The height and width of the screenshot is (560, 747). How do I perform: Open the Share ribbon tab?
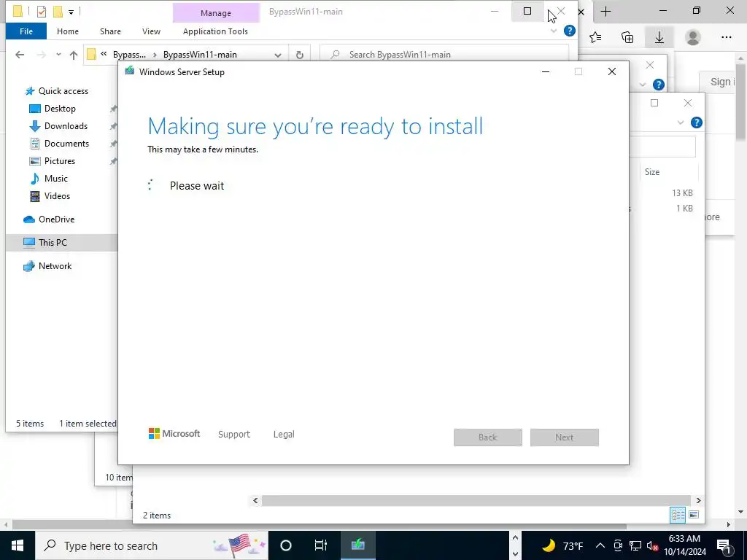(x=110, y=31)
